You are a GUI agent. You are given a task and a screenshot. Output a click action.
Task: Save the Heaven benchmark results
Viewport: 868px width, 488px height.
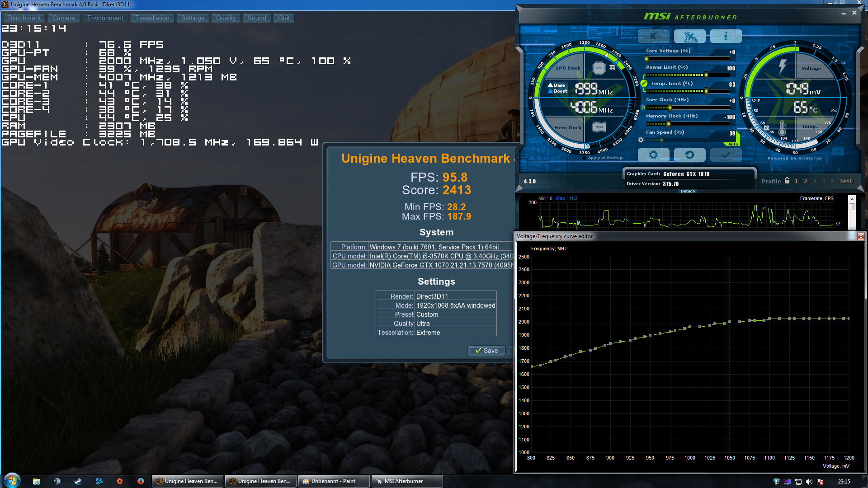pyautogui.click(x=486, y=351)
